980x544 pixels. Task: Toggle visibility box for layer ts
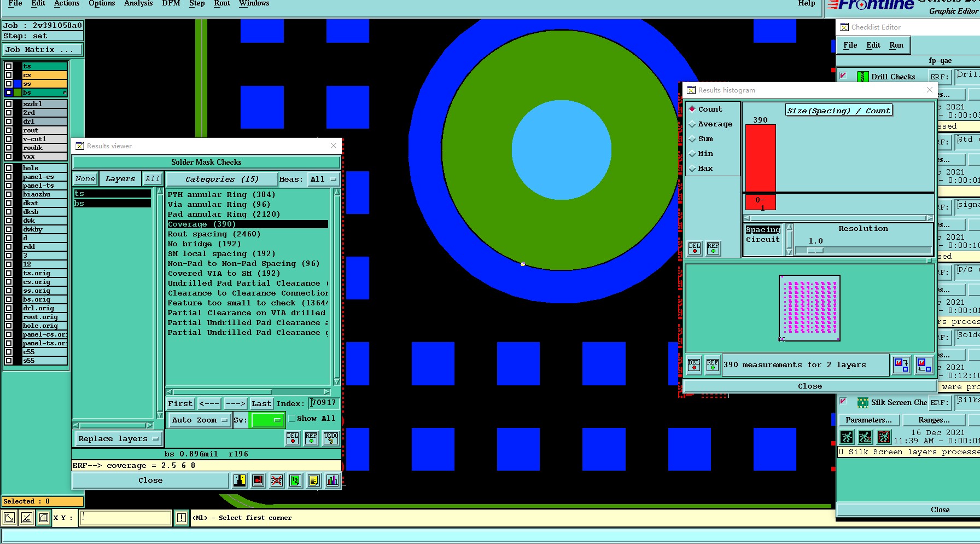(9, 66)
